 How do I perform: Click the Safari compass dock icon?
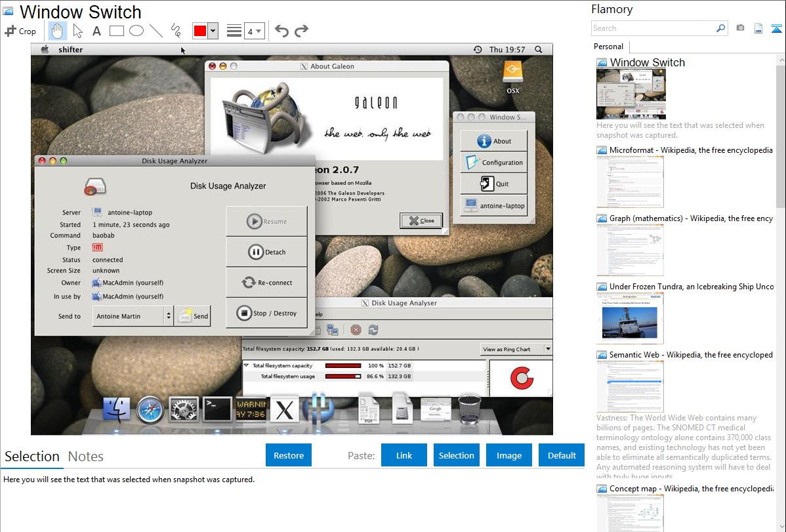[150, 410]
